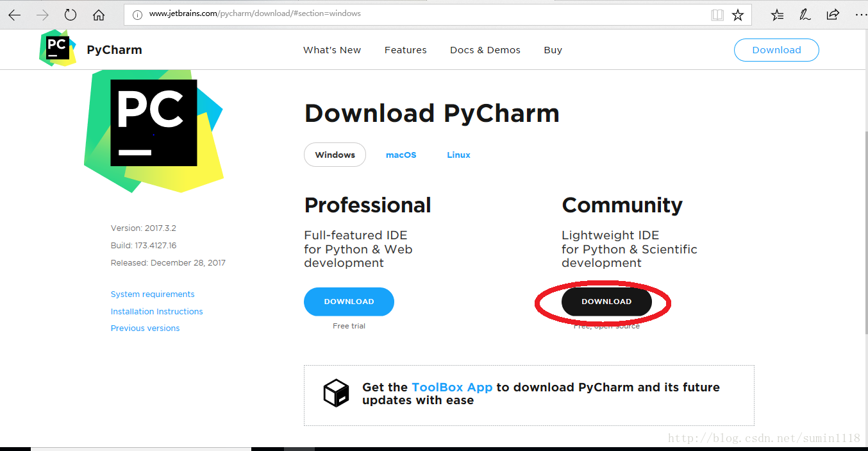Image resolution: width=868 pixels, height=451 pixels.
Task: Download PyCharm Professional edition
Action: (349, 302)
